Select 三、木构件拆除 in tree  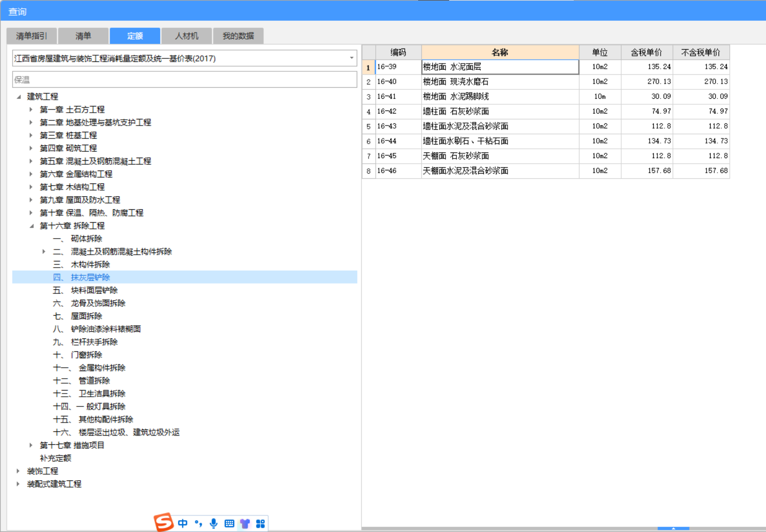pyautogui.click(x=81, y=264)
